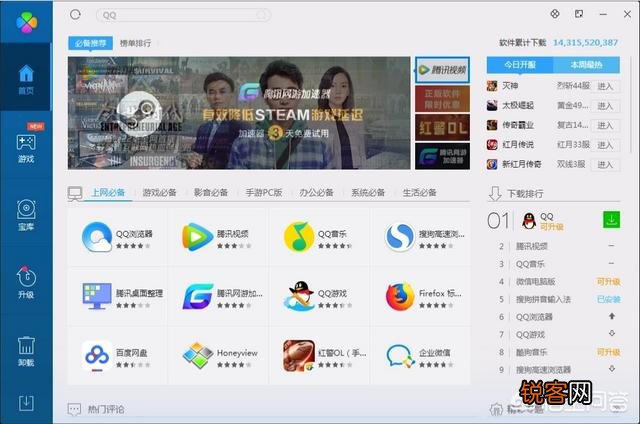Open the download manager icon at sidebar bottom
The image size is (640, 424).
pos(26,403)
